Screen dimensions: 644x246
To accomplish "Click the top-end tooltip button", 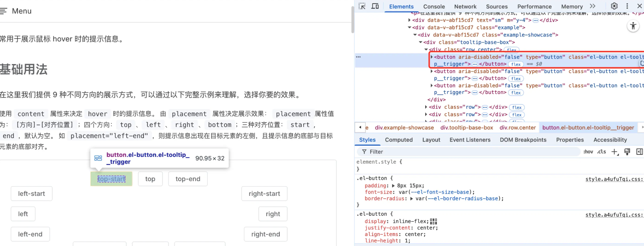I will 188,179.
